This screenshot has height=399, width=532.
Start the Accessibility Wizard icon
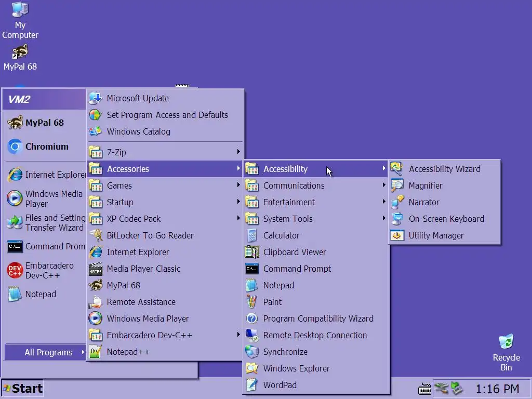(x=397, y=169)
